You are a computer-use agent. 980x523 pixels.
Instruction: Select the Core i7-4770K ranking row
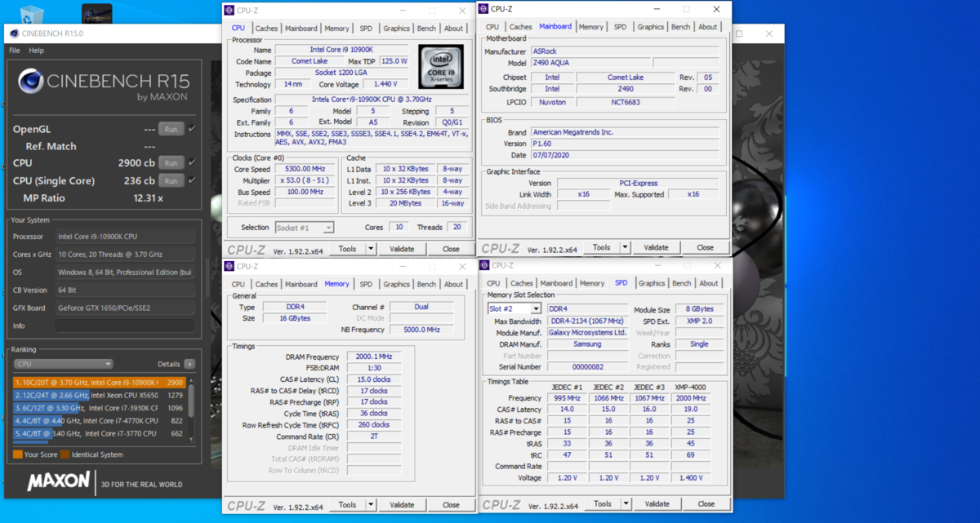(x=99, y=421)
